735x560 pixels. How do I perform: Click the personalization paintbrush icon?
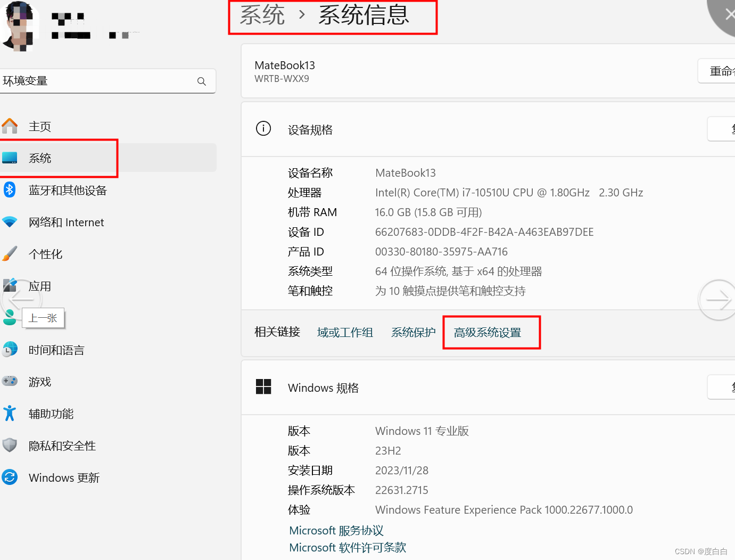coord(10,254)
